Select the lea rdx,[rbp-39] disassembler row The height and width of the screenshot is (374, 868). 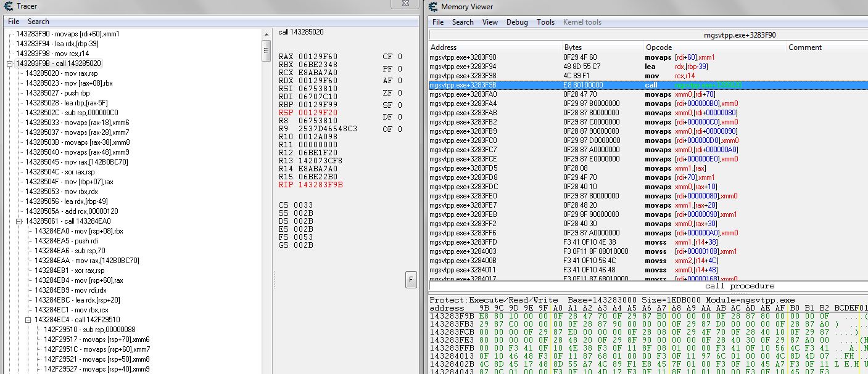pos(617,67)
